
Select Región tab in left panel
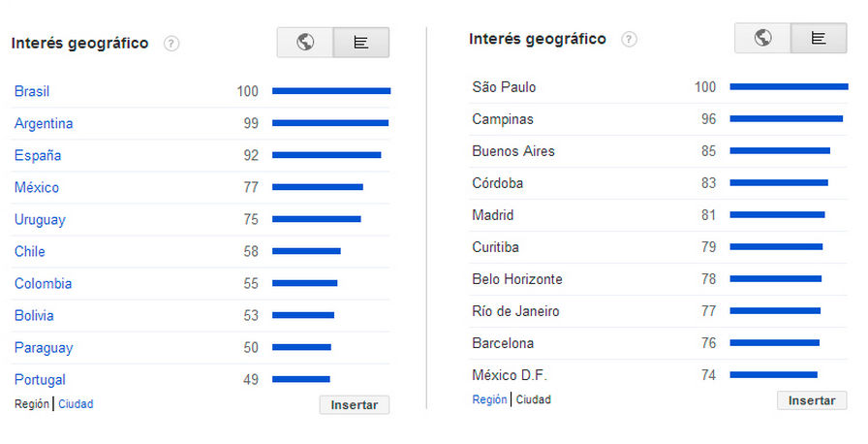(x=32, y=403)
